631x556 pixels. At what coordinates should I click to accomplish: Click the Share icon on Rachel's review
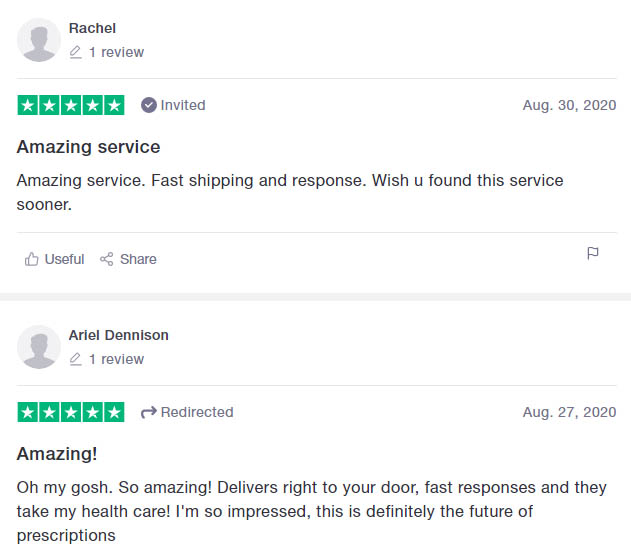click(x=107, y=259)
